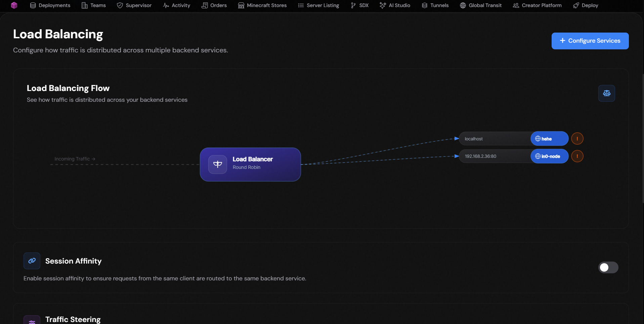Open AI Studio in the nav bar
The width and height of the screenshot is (644, 324).
tap(395, 5)
